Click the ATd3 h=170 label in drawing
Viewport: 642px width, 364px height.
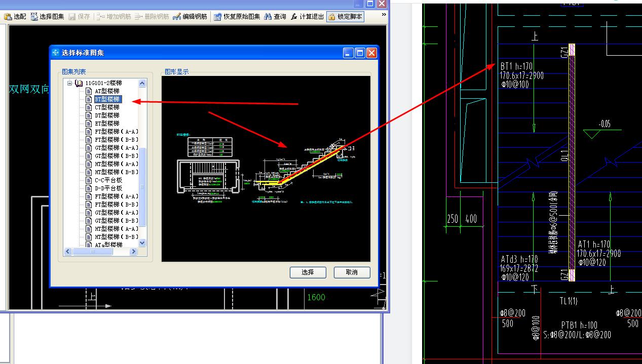(519, 260)
